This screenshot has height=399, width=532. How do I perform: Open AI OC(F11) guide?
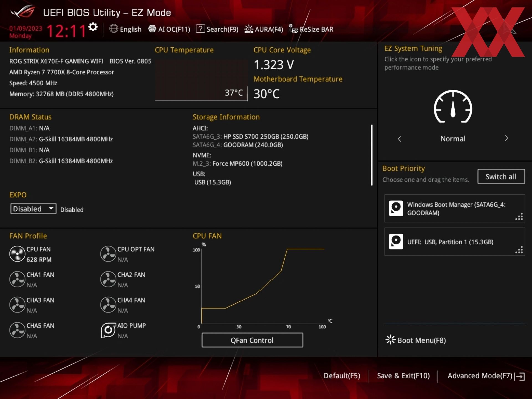click(x=169, y=29)
